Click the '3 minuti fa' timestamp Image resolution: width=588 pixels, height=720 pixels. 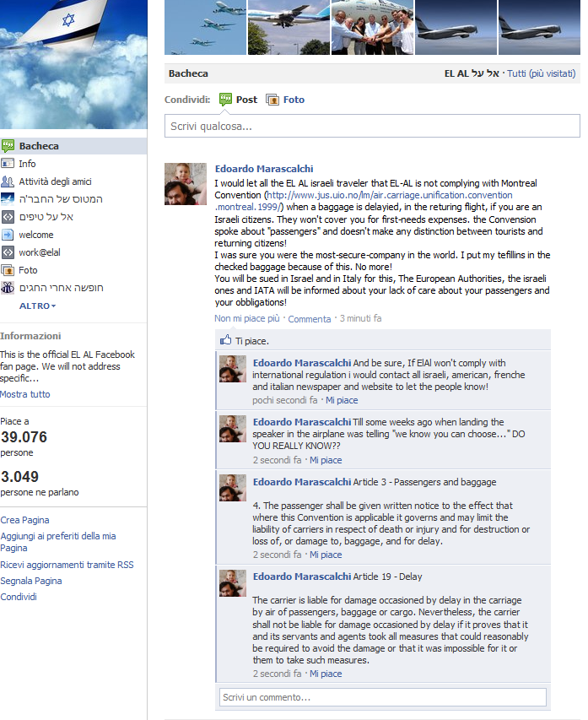[360, 318]
